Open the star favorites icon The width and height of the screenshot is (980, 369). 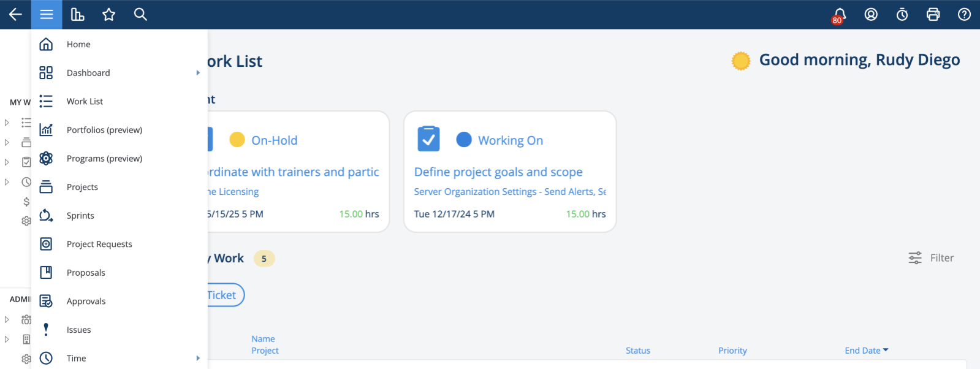109,14
